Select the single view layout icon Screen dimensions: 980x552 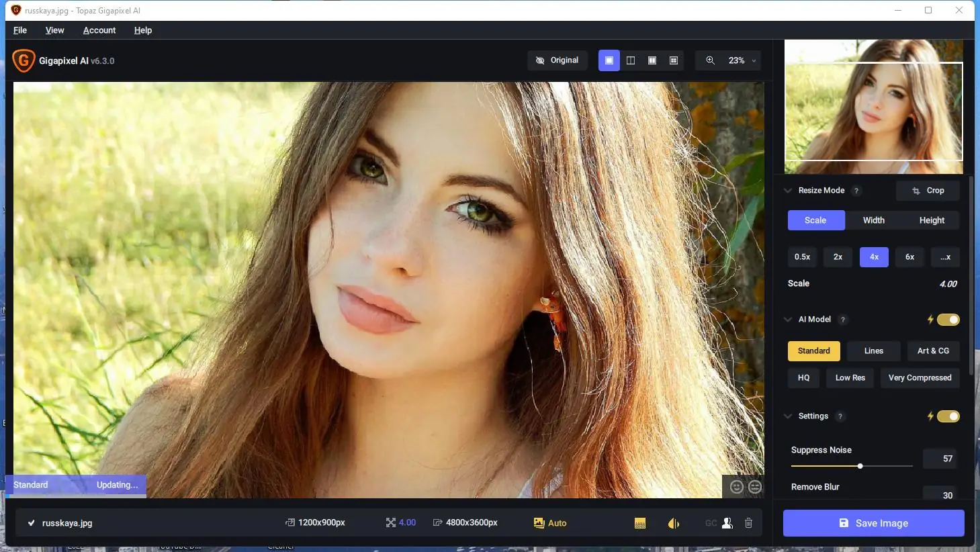[609, 60]
